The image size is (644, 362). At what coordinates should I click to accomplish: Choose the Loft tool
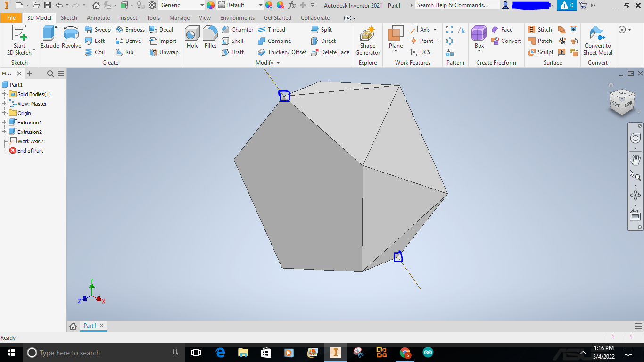(x=95, y=41)
